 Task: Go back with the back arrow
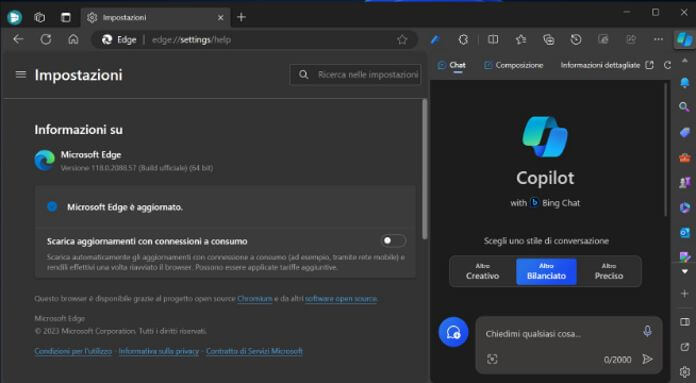point(18,39)
